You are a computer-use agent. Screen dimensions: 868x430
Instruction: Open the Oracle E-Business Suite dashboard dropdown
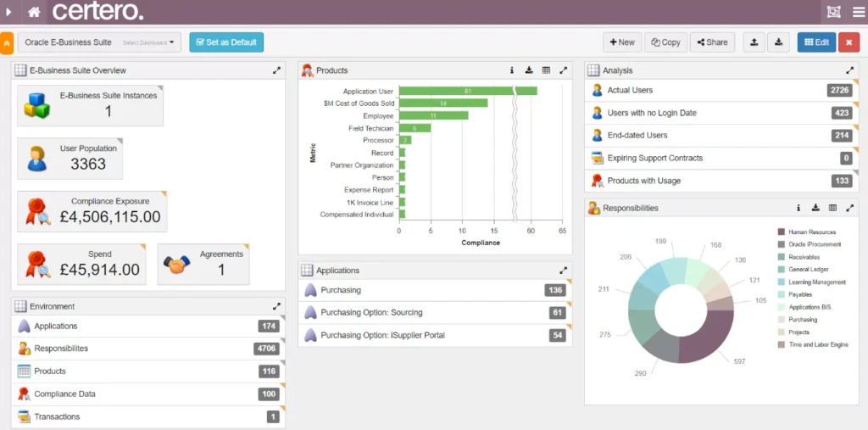[100, 42]
